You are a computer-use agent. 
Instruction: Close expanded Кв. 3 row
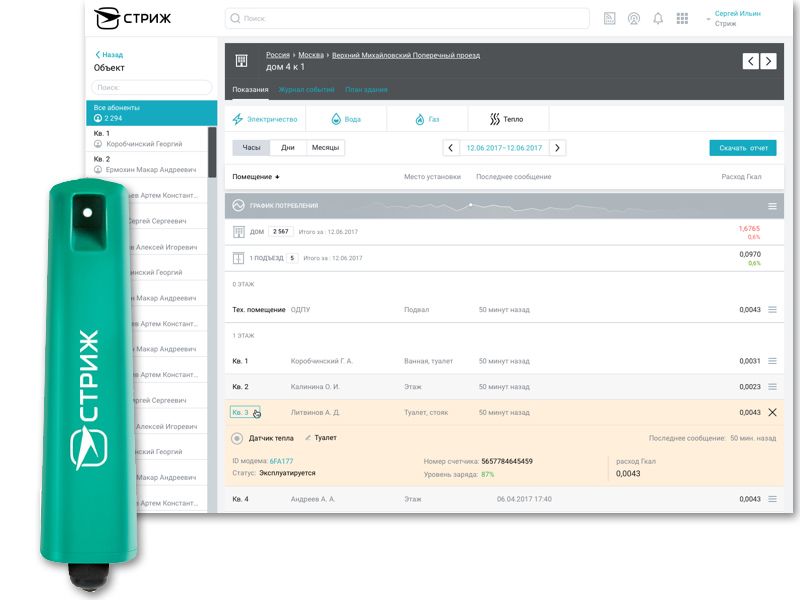772,412
